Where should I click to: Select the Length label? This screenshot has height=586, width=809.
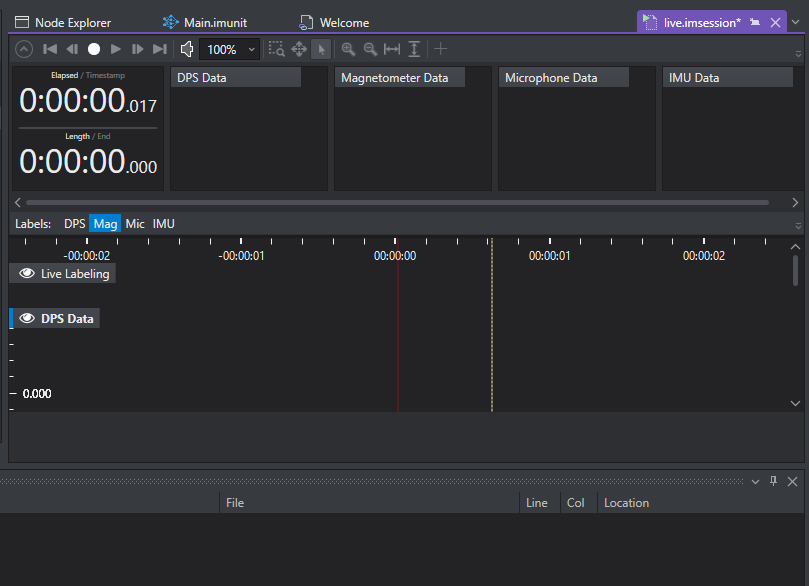click(x=77, y=136)
